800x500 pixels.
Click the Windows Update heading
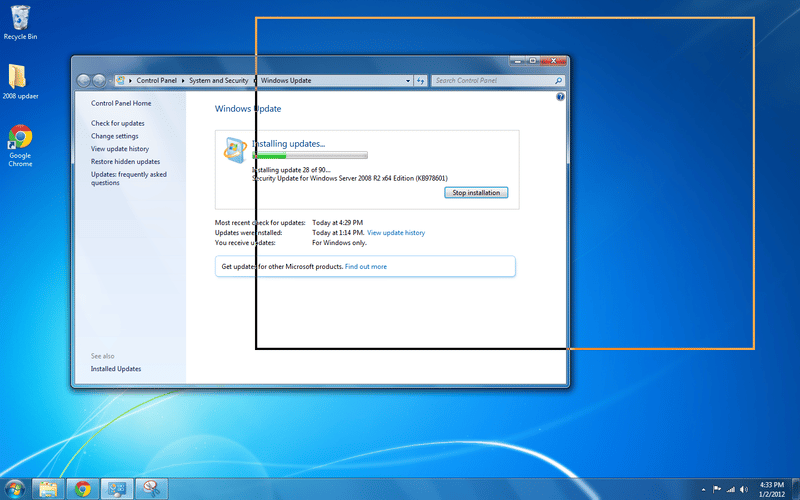click(248, 109)
